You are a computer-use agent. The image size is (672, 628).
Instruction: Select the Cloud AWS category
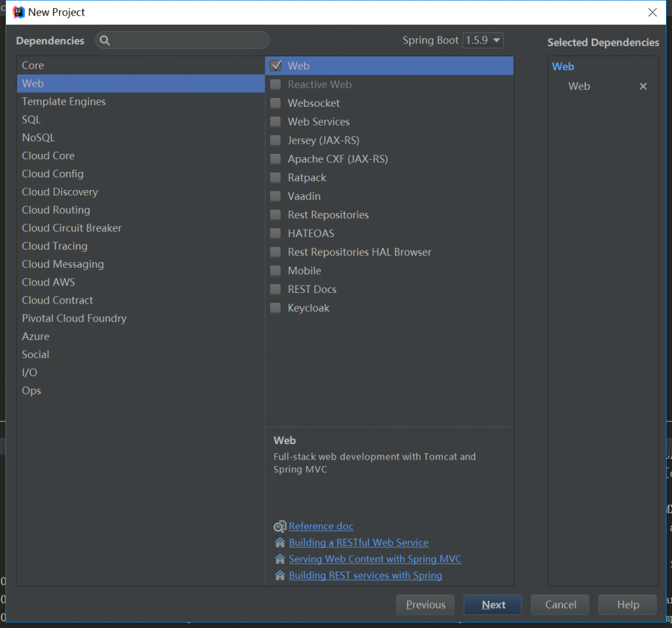point(140,282)
